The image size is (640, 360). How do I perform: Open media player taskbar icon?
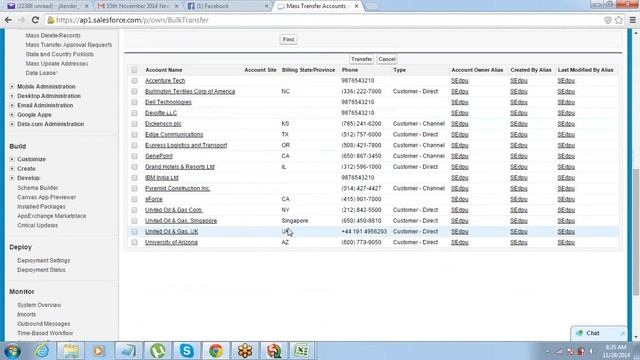tap(99, 351)
